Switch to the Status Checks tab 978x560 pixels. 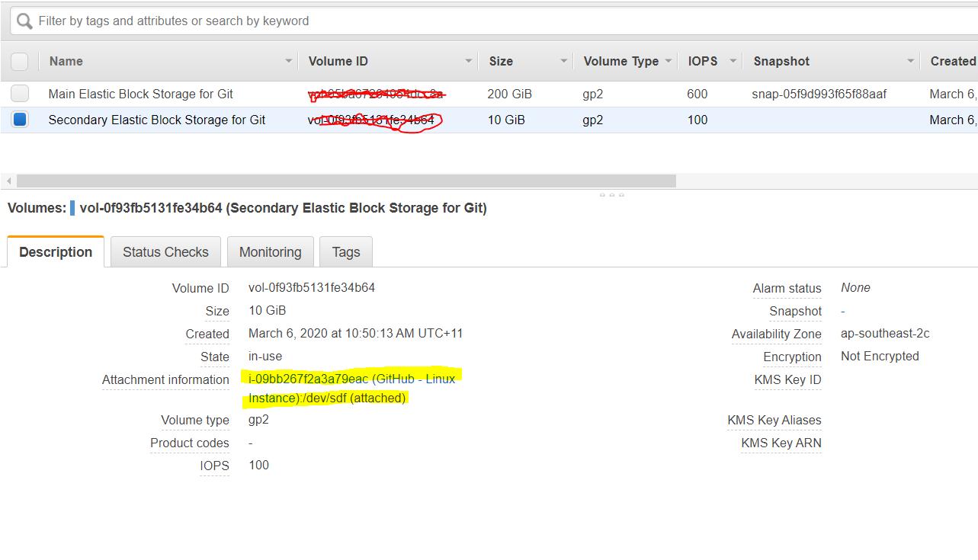pyautogui.click(x=165, y=251)
